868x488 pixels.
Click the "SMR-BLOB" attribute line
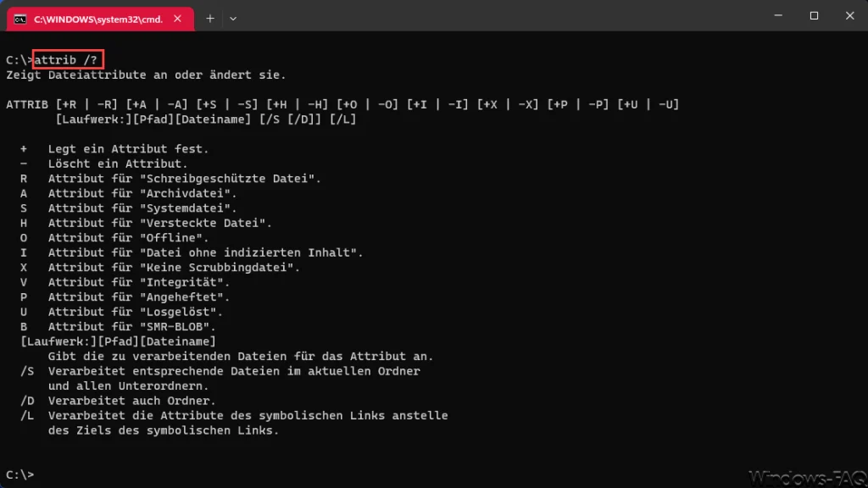pyautogui.click(x=118, y=326)
